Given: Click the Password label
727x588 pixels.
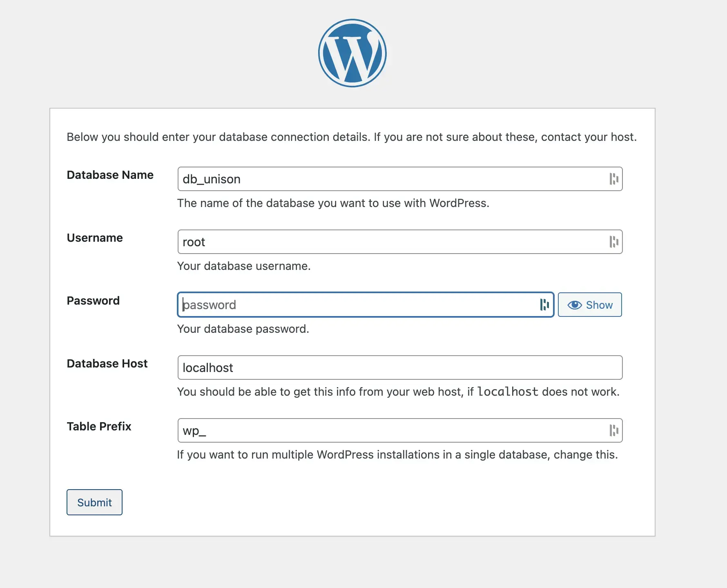Looking at the screenshot, I should [x=93, y=301].
